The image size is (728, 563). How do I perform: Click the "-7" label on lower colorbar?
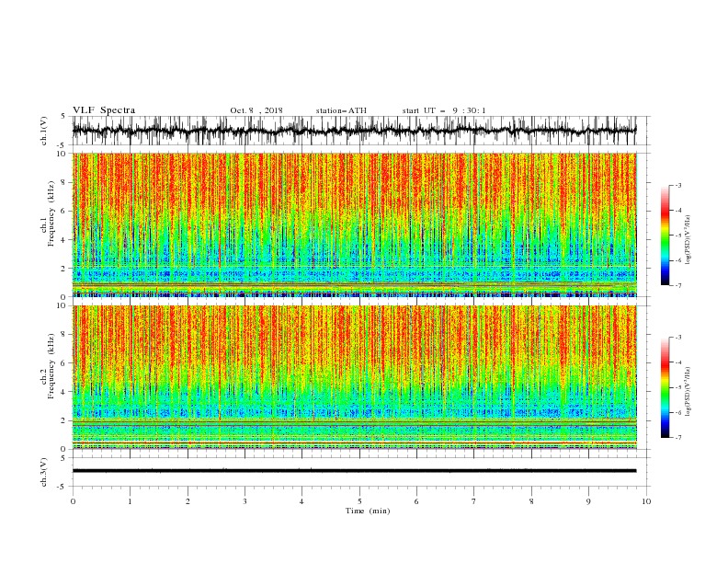pyautogui.click(x=677, y=438)
